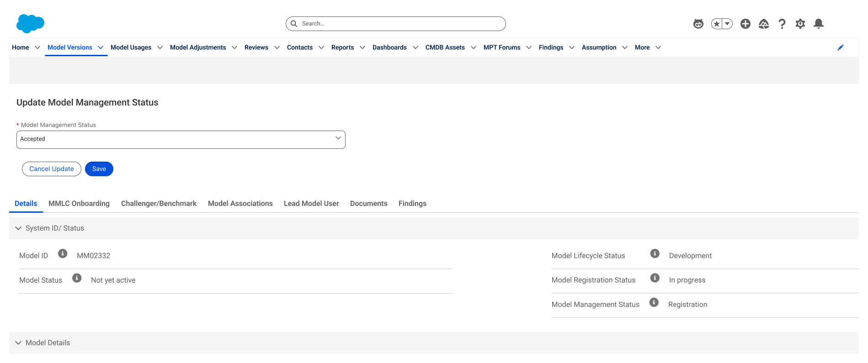868x363 pixels.
Task: Open the Assumption nav item
Action: tap(599, 47)
